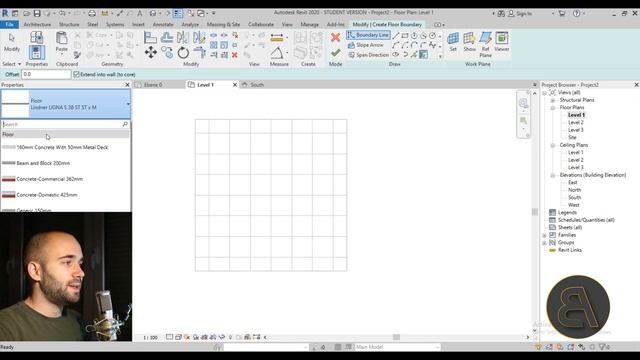Select the Trim/Extend to Corner tool
Screen dimensions: 640x360
(200, 52)
